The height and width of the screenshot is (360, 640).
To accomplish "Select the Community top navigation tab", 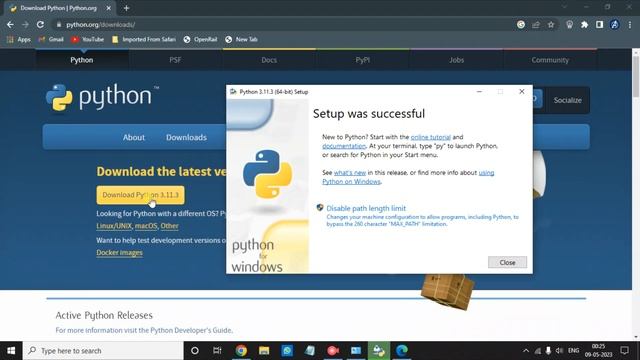I will point(550,60).
